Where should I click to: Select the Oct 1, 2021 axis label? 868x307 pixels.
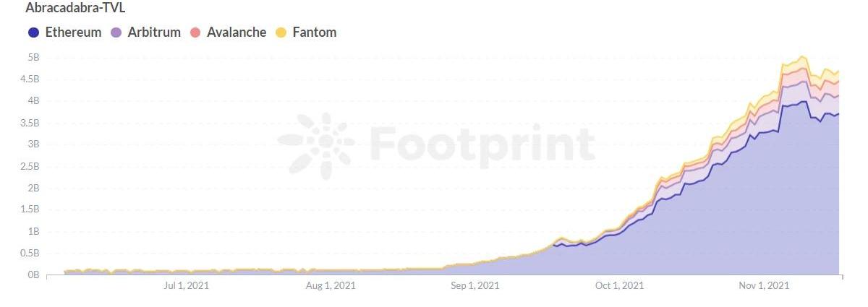tap(618, 286)
